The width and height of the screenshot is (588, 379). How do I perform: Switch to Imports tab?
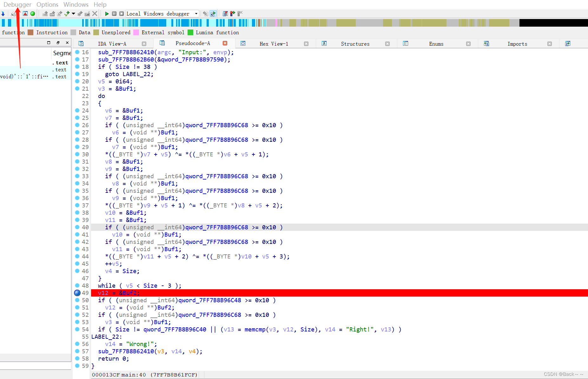click(517, 44)
